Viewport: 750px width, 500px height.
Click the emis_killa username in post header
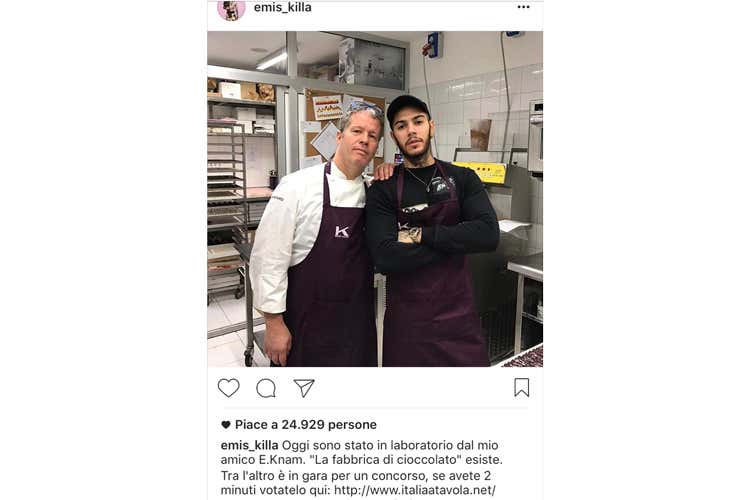(282, 7)
